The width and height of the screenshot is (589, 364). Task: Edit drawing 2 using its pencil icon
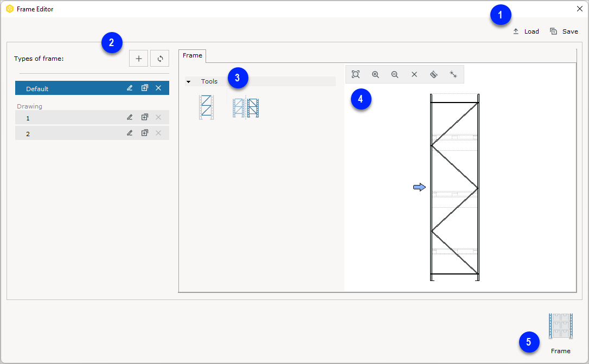coord(130,132)
